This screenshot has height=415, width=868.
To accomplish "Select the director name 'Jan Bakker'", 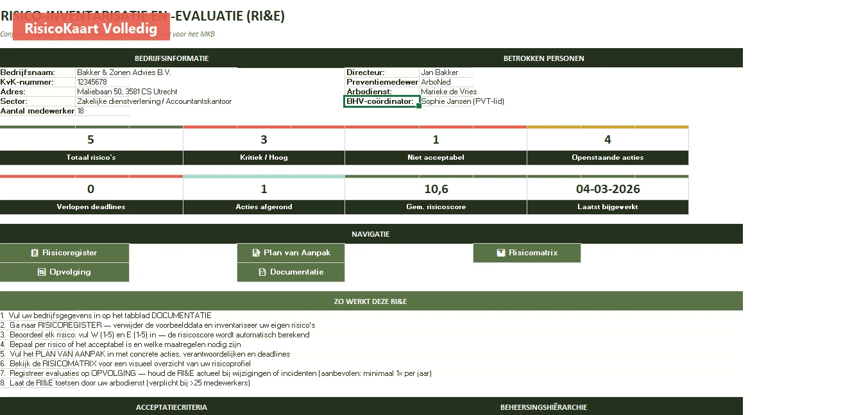I will tap(439, 72).
